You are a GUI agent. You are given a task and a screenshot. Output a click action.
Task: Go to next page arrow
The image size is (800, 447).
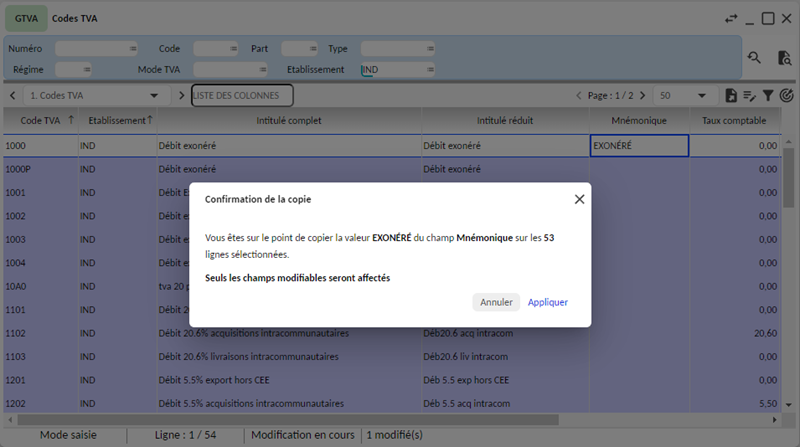click(x=642, y=96)
